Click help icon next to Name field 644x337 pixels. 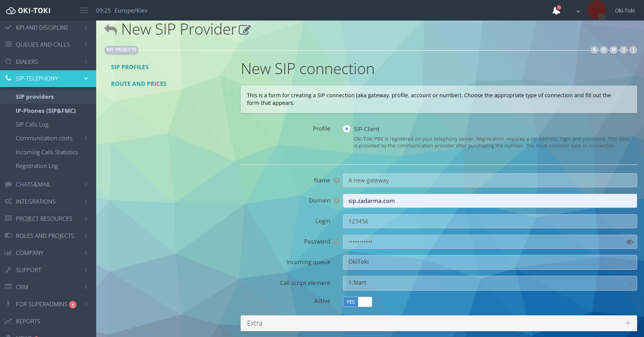(x=336, y=180)
